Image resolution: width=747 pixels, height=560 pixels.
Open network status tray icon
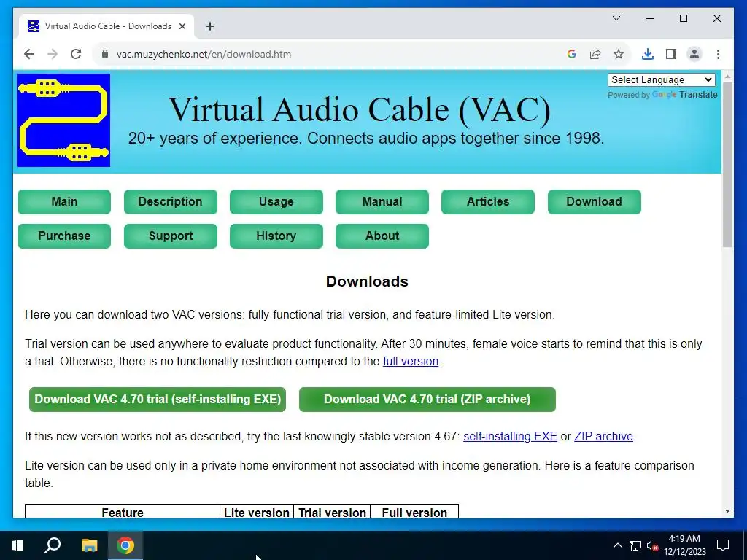tap(635, 545)
